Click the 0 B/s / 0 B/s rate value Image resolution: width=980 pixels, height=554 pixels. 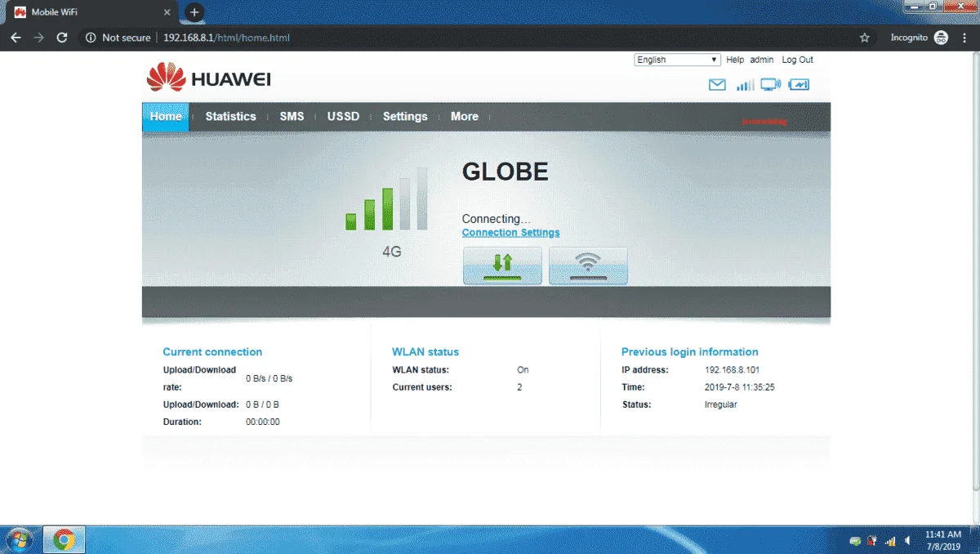coord(269,378)
